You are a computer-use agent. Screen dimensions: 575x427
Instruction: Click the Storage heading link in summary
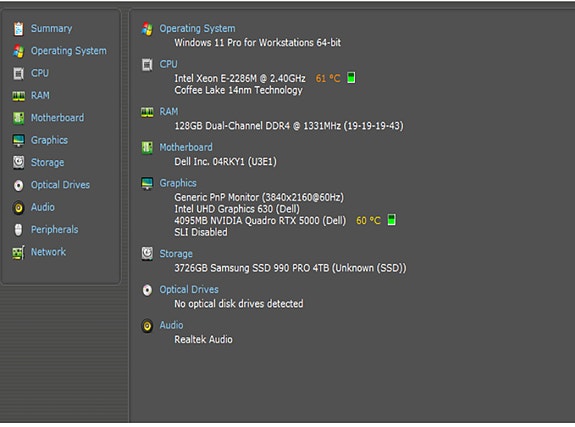point(176,254)
